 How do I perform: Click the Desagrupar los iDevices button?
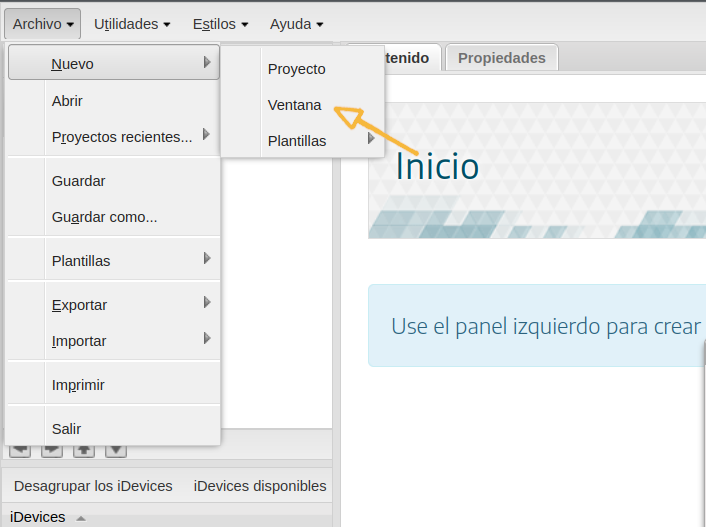coord(93,486)
